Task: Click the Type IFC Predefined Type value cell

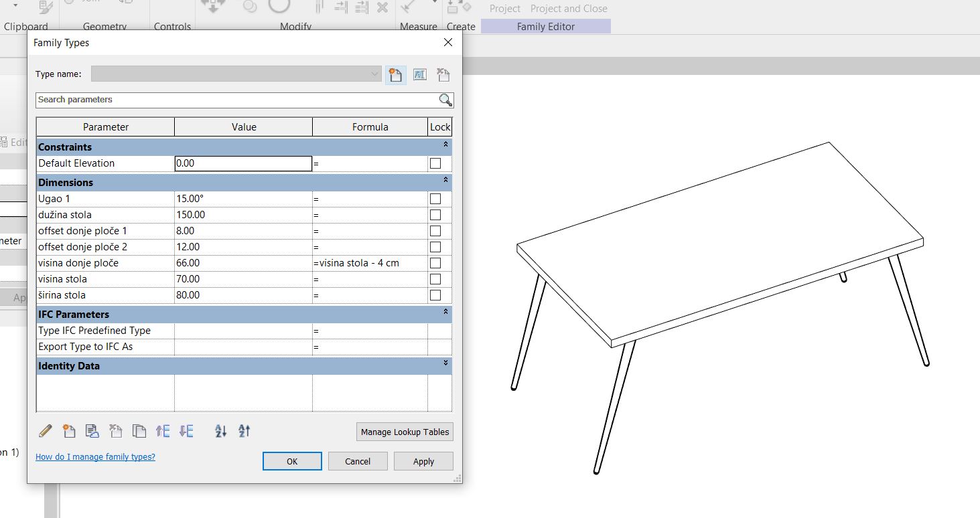Action: pyautogui.click(x=243, y=331)
